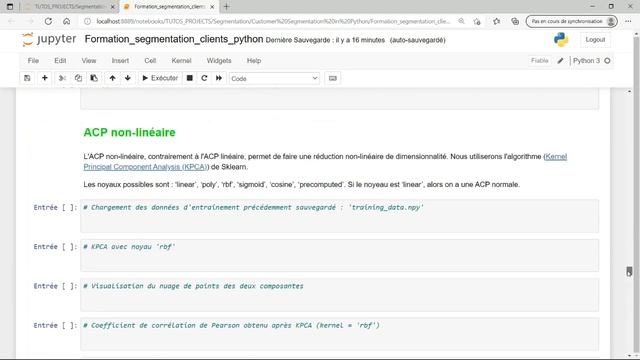Click 'Les noyaux possibles sont' paragraph

click(x=301, y=184)
